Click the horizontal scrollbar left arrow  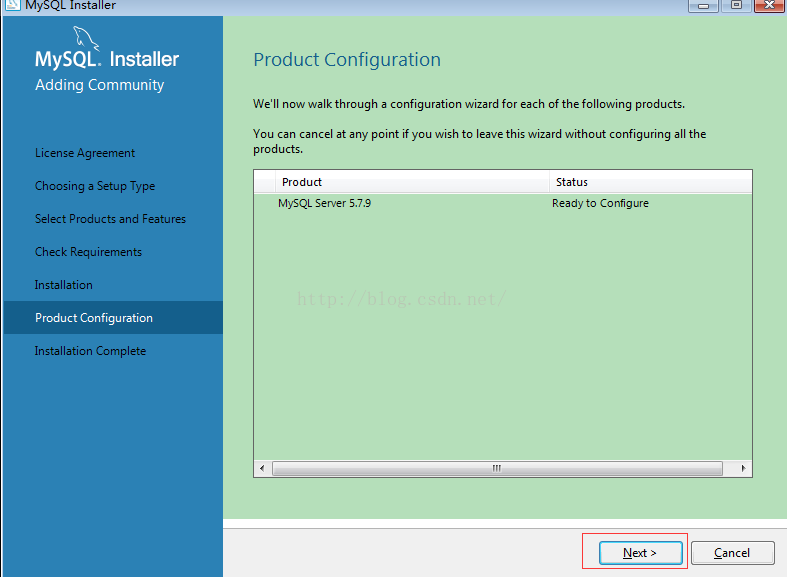click(262, 468)
